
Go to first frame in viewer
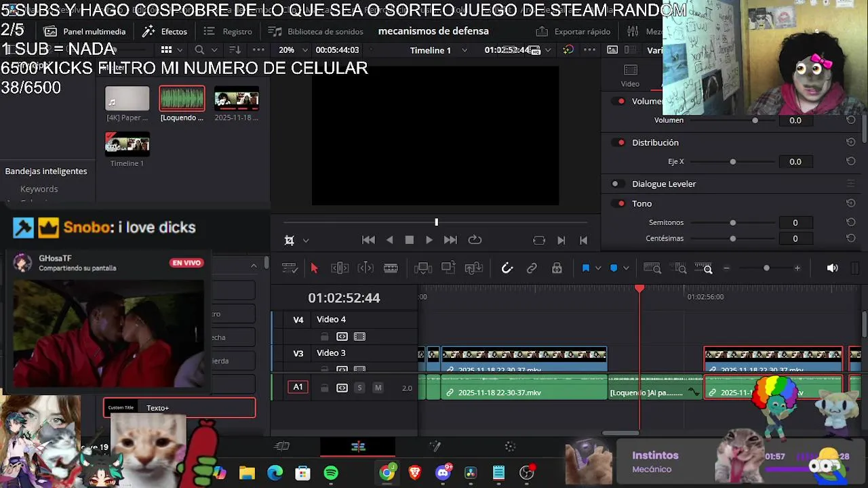368,240
